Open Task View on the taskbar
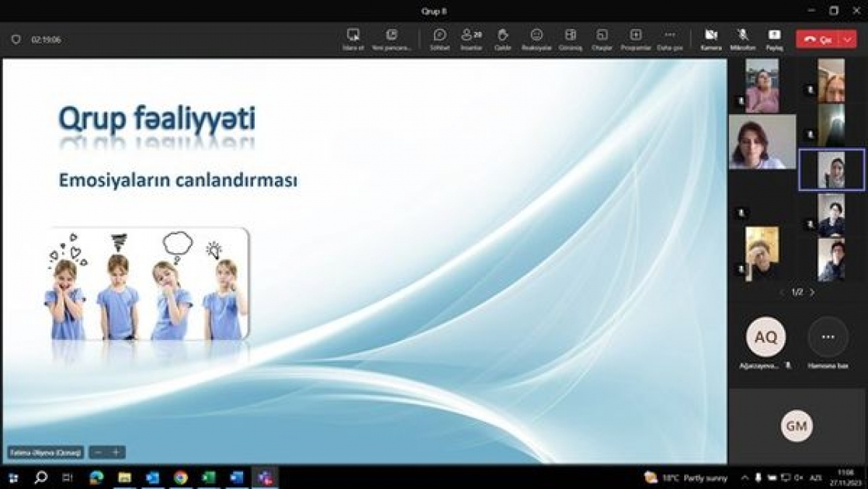Screen dimensions: 868x489 click(67, 477)
